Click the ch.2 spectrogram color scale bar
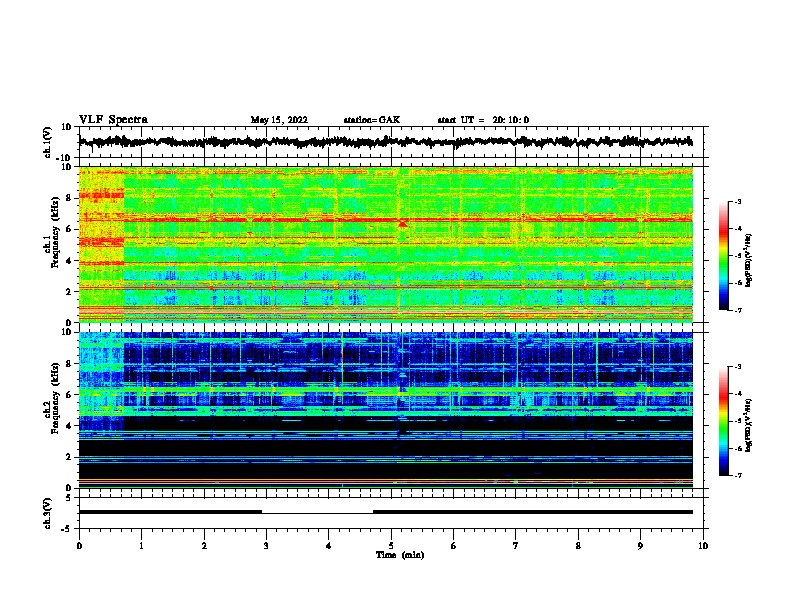792x612 pixels. [x=723, y=421]
